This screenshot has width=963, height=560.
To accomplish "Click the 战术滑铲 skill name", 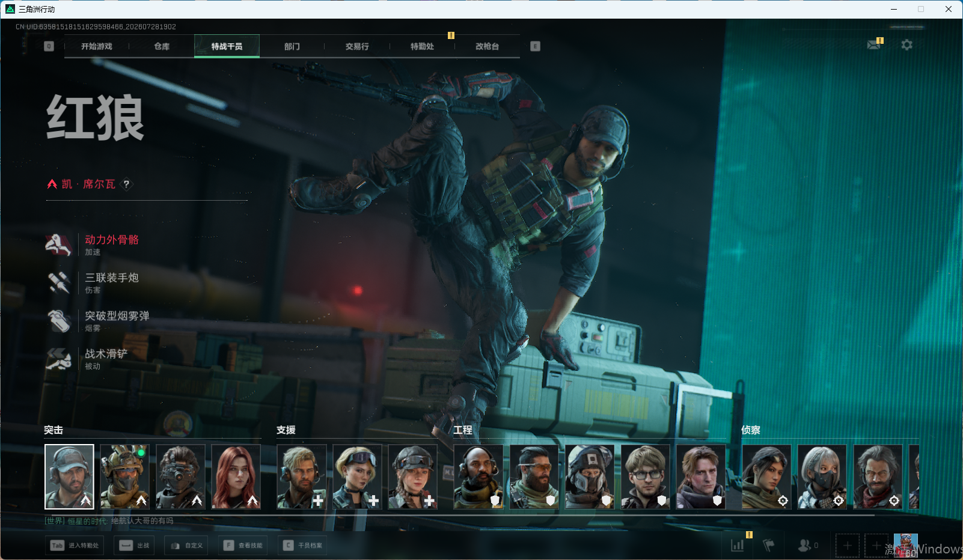I will (106, 353).
